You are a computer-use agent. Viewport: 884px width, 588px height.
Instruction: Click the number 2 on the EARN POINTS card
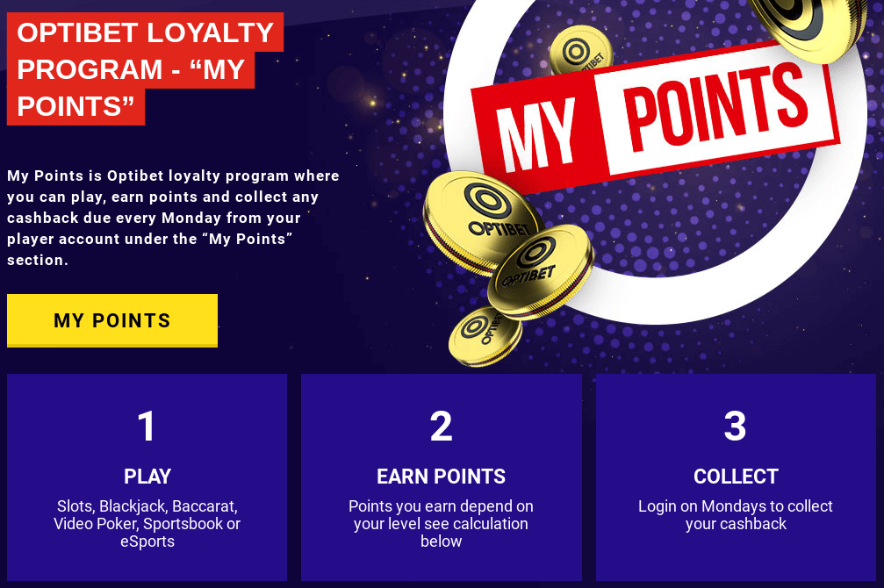pyautogui.click(x=441, y=428)
